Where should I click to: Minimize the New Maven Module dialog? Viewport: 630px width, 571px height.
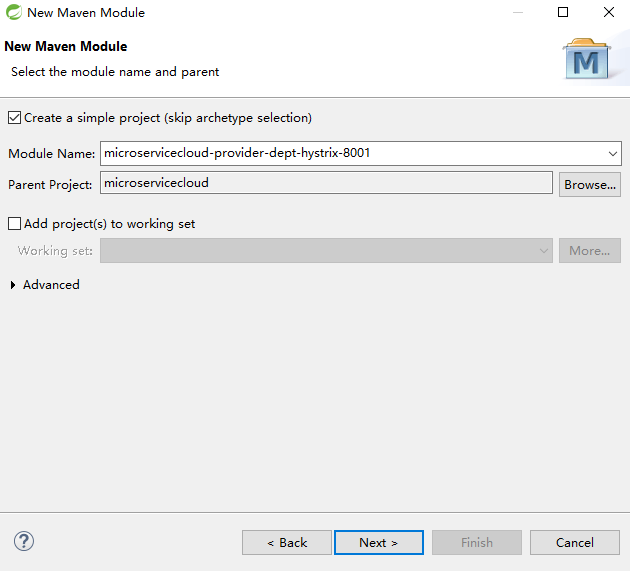point(518,12)
